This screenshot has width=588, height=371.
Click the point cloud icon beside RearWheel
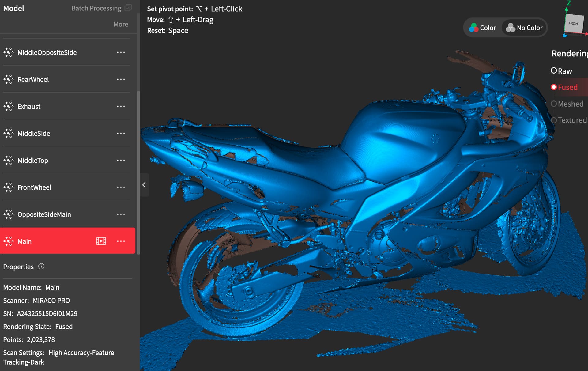[8, 79]
